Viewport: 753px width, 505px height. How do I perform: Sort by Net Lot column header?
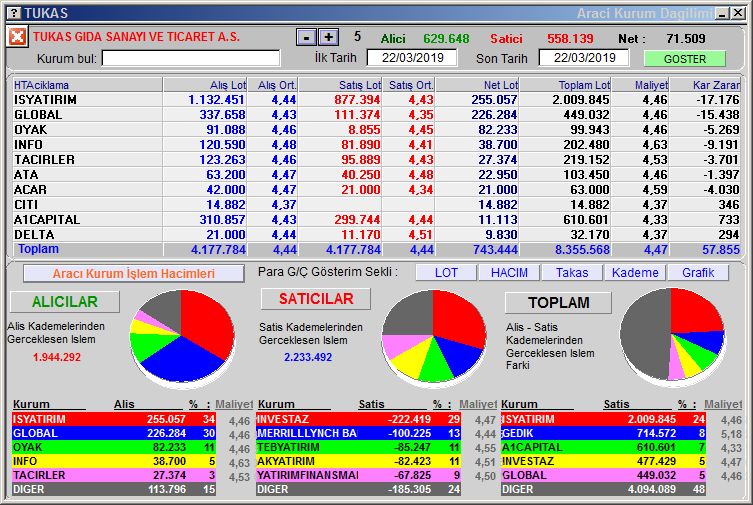click(477, 85)
